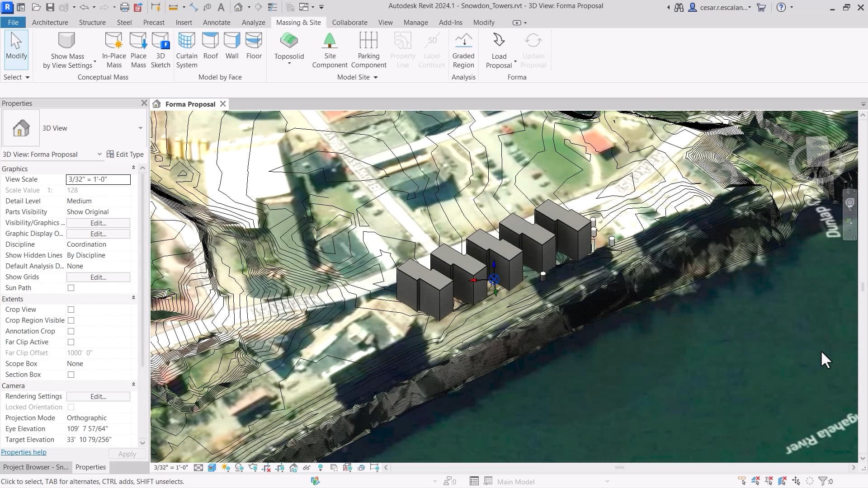The image size is (868, 488).
Task: Open the 3D View type dropdown
Action: 139,128
